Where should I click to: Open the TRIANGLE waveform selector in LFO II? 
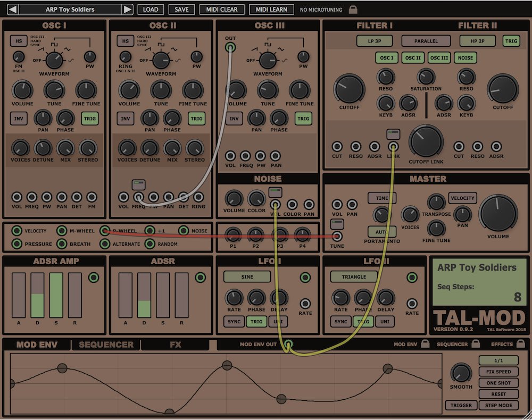(354, 276)
